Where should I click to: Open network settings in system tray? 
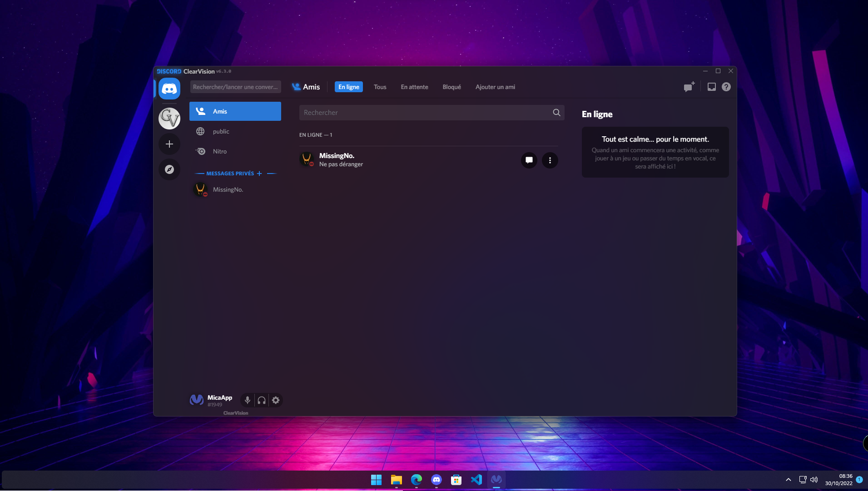pyautogui.click(x=803, y=480)
